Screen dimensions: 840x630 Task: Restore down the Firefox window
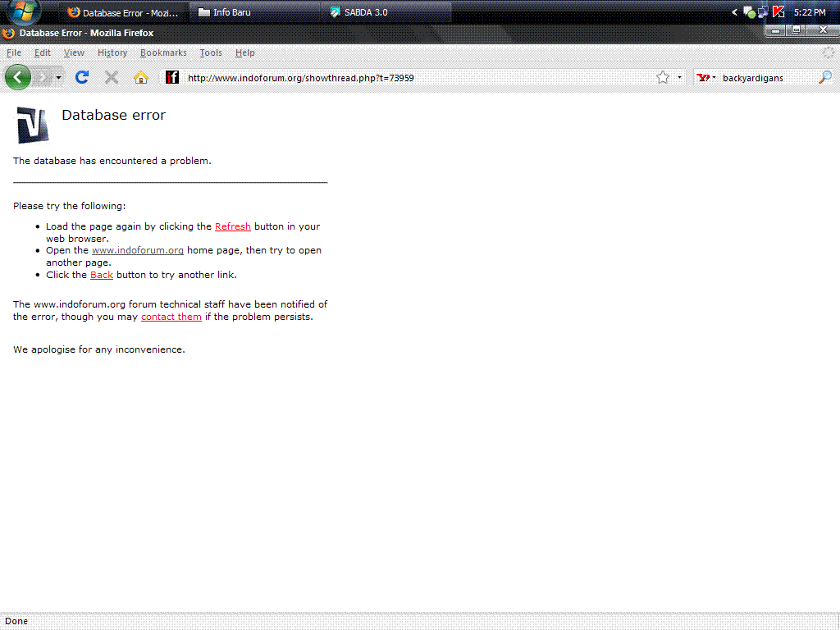click(x=796, y=30)
